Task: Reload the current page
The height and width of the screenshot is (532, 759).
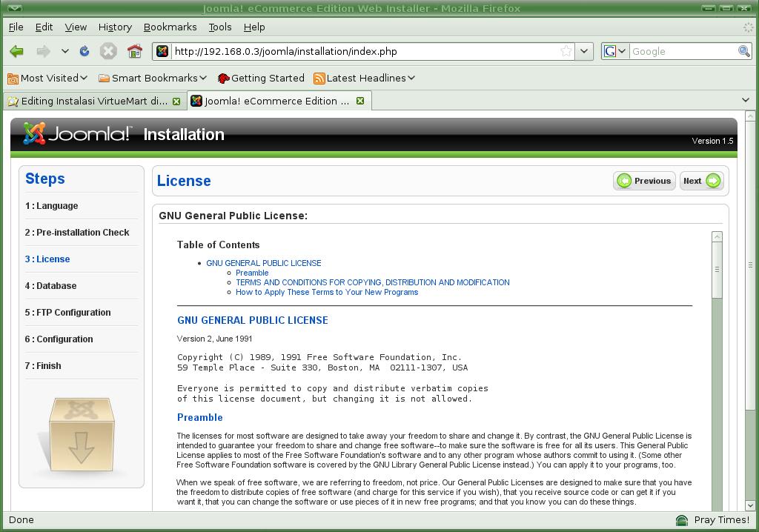Action: coord(84,51)
